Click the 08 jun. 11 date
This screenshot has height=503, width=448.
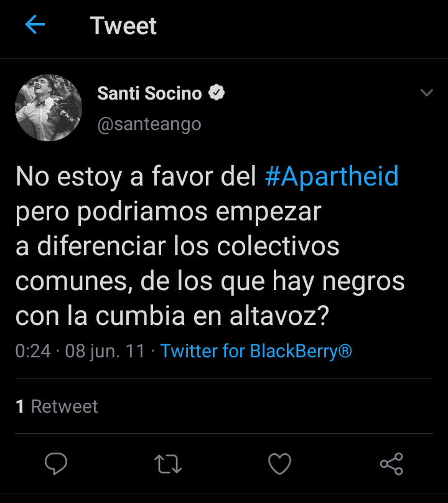point(105,351)
